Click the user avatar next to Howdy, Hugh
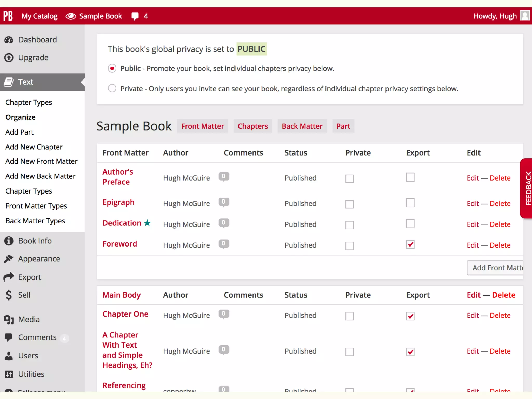 [524, 16]
